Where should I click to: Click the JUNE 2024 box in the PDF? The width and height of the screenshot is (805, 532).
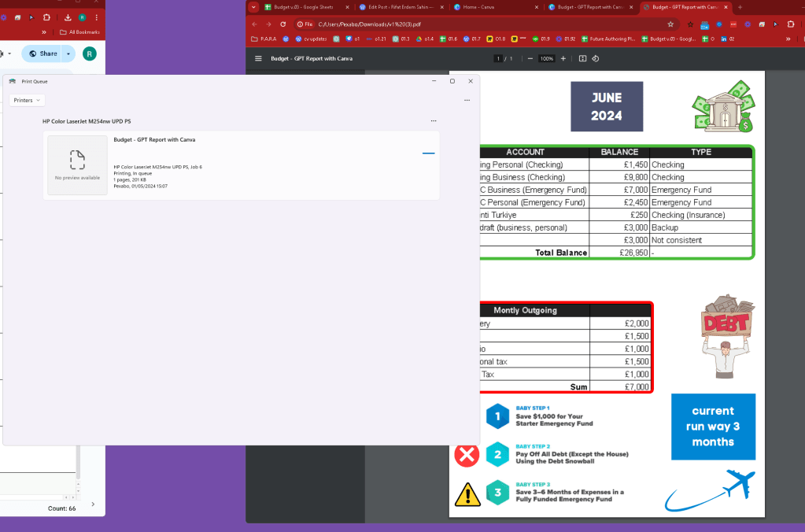[607, 106]
